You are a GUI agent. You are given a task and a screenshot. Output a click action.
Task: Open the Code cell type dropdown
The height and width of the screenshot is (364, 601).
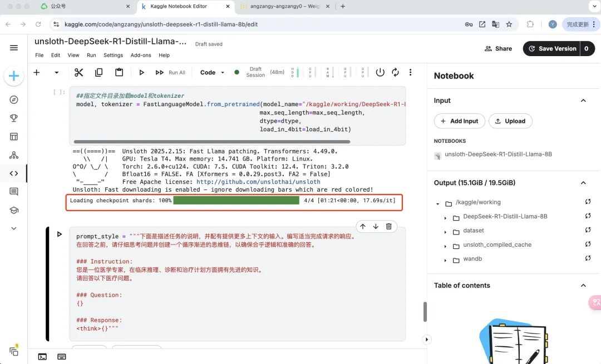coord(213,72)
